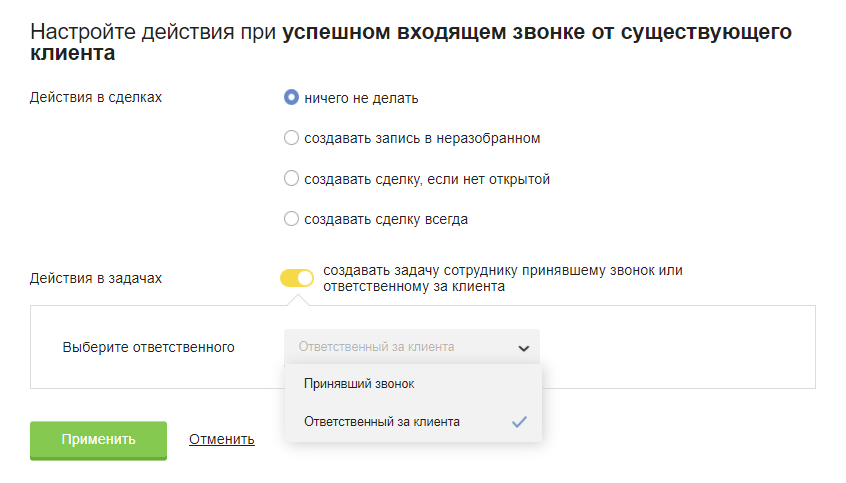Choose the "создавать сделку, если нет открытой" radio button
Image resolution: width=846 pixels, height=483 pixels.
(x=291, y=179)
